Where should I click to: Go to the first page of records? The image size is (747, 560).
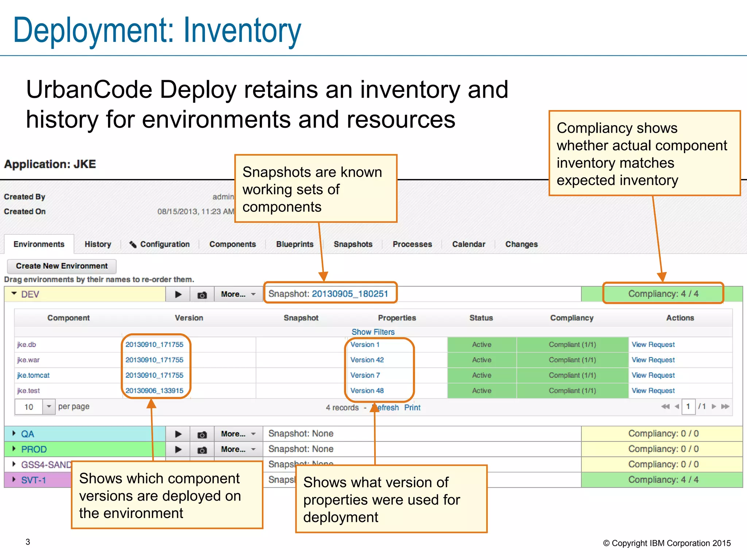665,407
